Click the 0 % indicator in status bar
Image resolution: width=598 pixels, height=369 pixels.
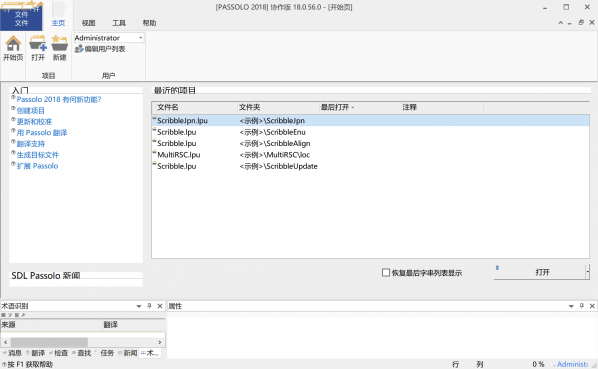[x=538, y=364]
